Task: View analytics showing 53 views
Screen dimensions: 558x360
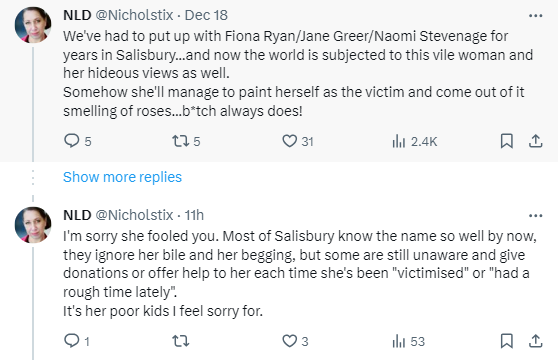Action: [409, 342]
